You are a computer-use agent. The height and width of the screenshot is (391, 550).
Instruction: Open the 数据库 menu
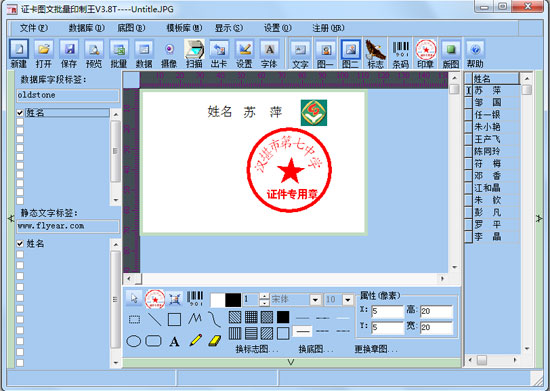[86, 28]
